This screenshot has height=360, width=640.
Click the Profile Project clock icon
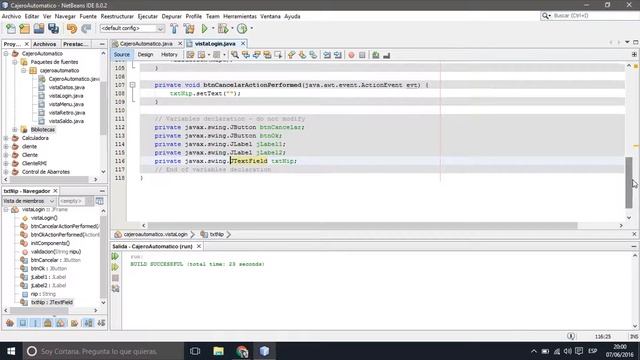point(242,29)
